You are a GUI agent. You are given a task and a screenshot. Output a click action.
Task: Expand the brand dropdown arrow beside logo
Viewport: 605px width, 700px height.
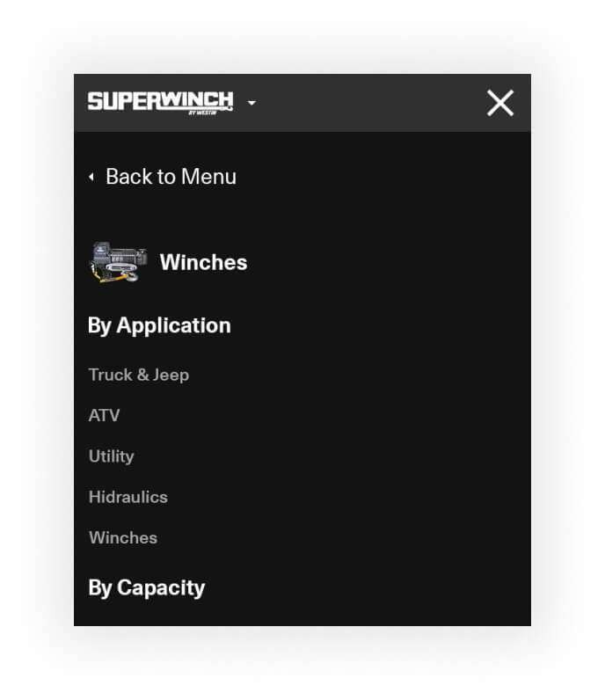pyautogui.click(x=251, y=103)
